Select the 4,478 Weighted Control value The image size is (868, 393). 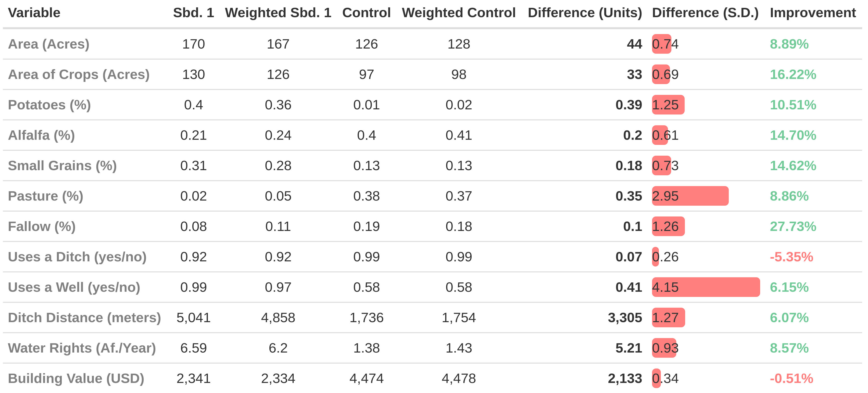coord(458,378)
